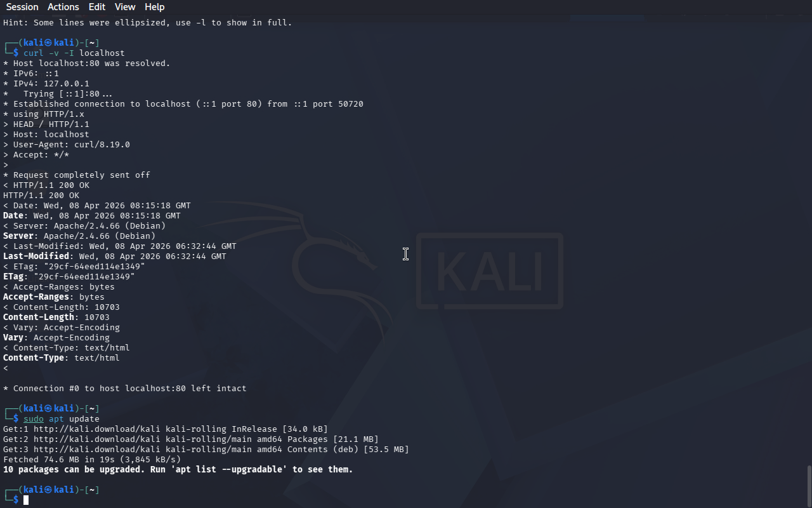The height and width of the screenshot is (508, 812).
Task: Click the bold Last-Modified header line
Action: pos(115,256)
